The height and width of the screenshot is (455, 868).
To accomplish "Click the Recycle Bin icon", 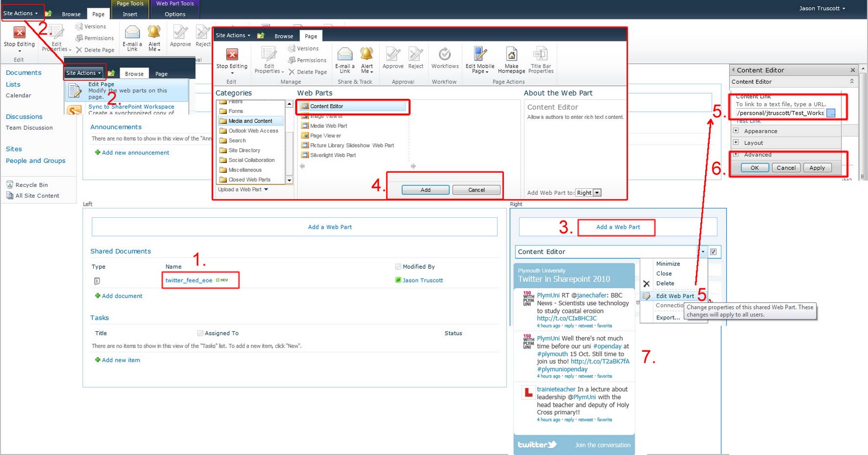I will 10,185.
